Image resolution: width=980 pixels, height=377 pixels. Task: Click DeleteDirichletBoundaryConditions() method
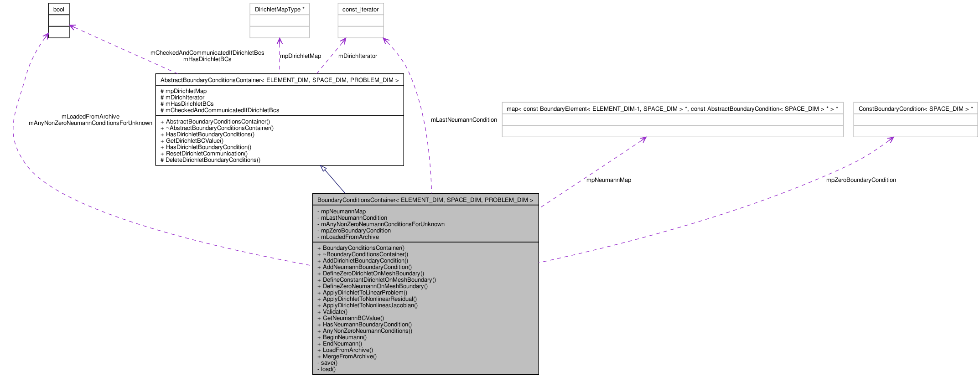tap(210, 160)
